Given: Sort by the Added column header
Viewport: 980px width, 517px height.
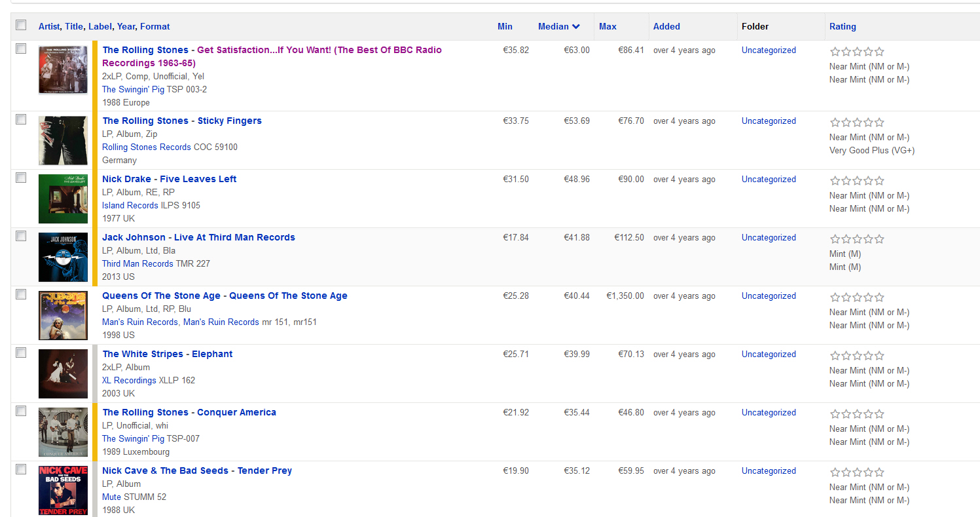Looking at the screenshot, I should tap(666, 26).
